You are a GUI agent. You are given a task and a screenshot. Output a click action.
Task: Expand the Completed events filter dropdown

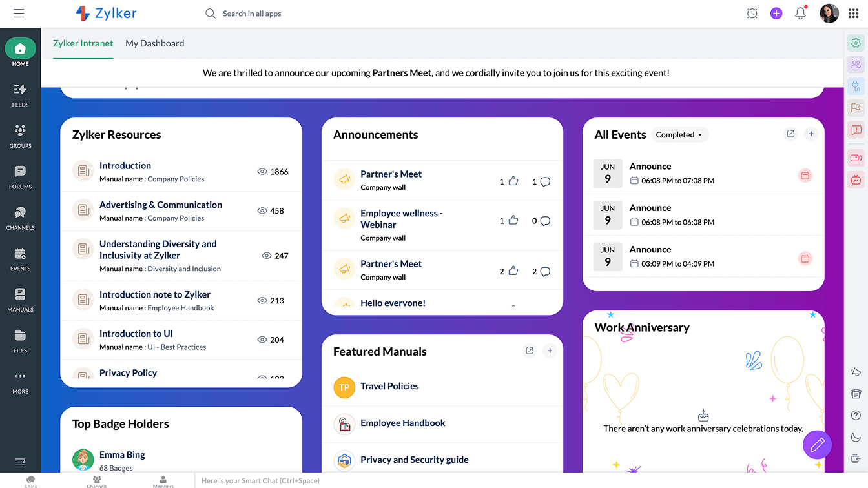tap(679, 135)
